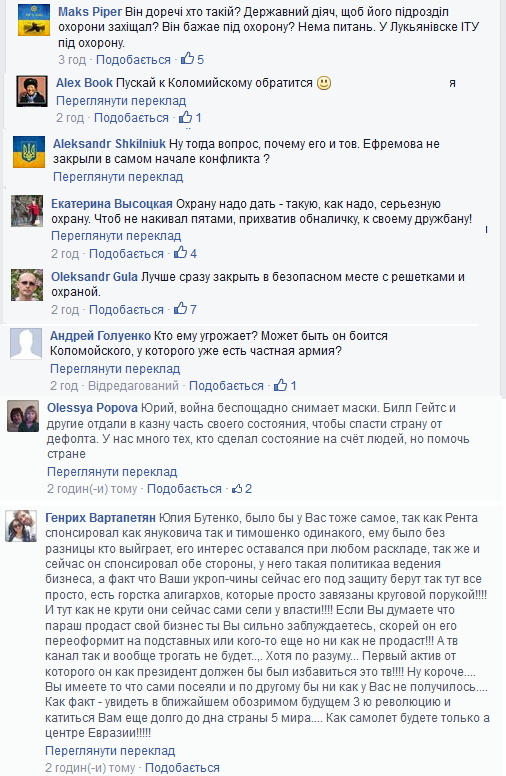506x776 pixels.
Task: Show edit history via Відредагований link
Action: click(133, 386)
